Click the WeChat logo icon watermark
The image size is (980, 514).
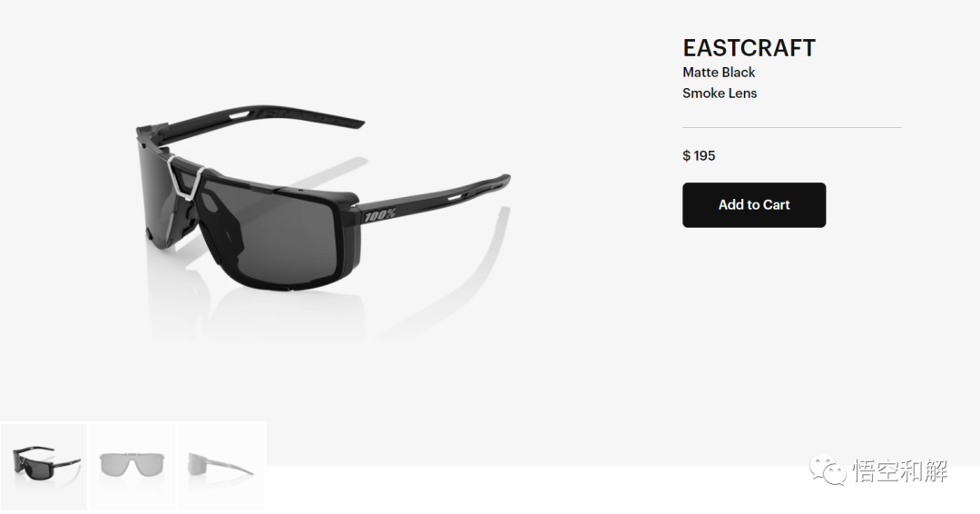(x=828, y=470)
